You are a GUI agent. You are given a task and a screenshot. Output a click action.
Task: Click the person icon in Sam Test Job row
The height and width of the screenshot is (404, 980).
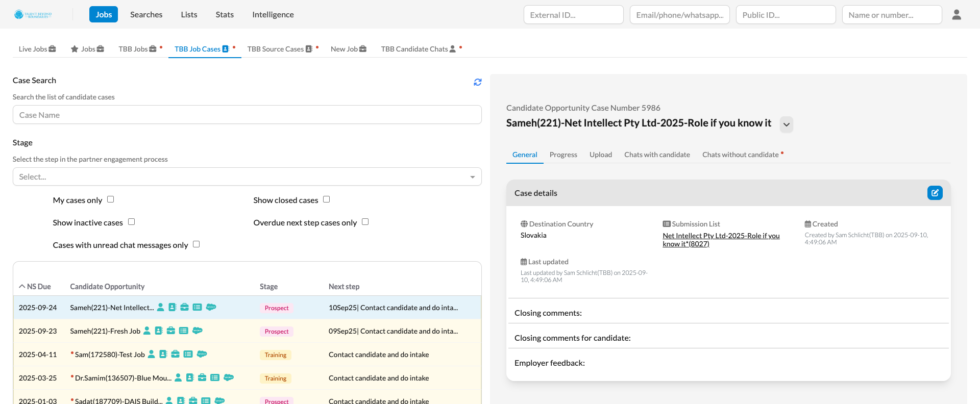coord(151,354)
